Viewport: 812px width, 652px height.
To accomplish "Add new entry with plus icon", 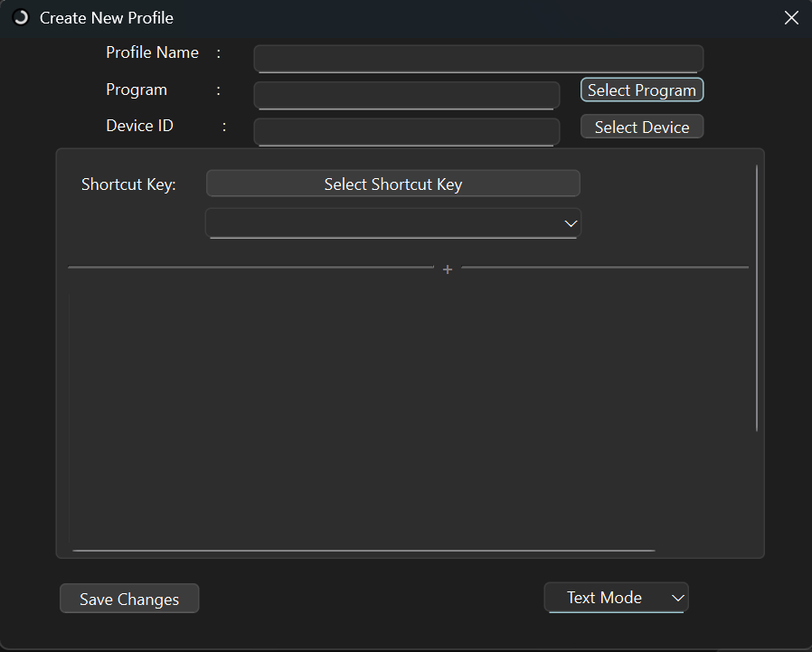I will [x=448, y=269].
